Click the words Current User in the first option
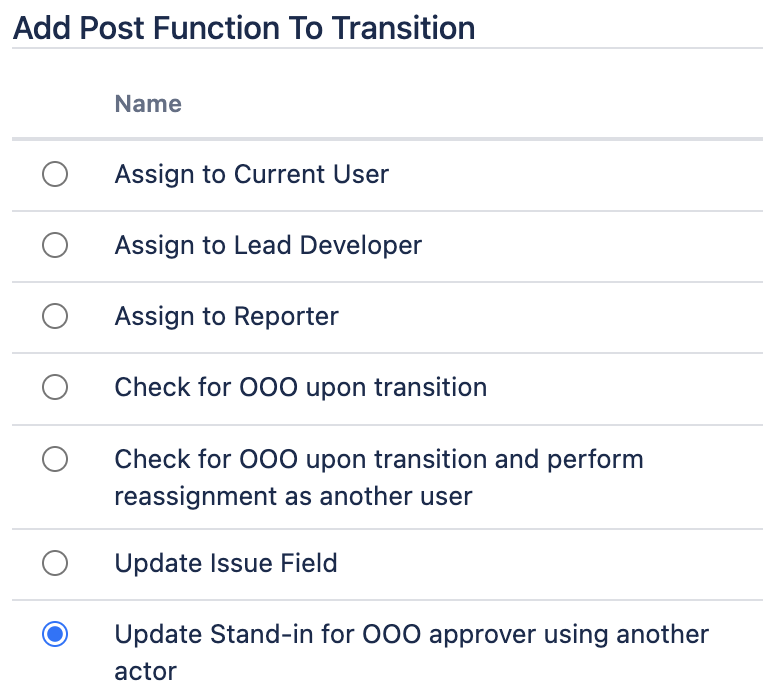Viewport: 763px width, 698px height. pyautogui.click(x=311, y=175)
